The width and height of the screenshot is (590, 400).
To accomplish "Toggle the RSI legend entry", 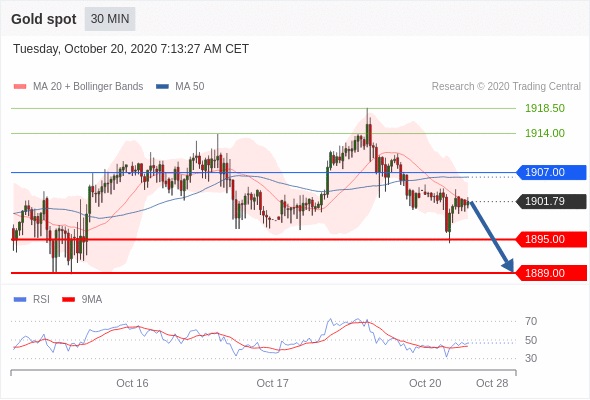I will (32, 300).
